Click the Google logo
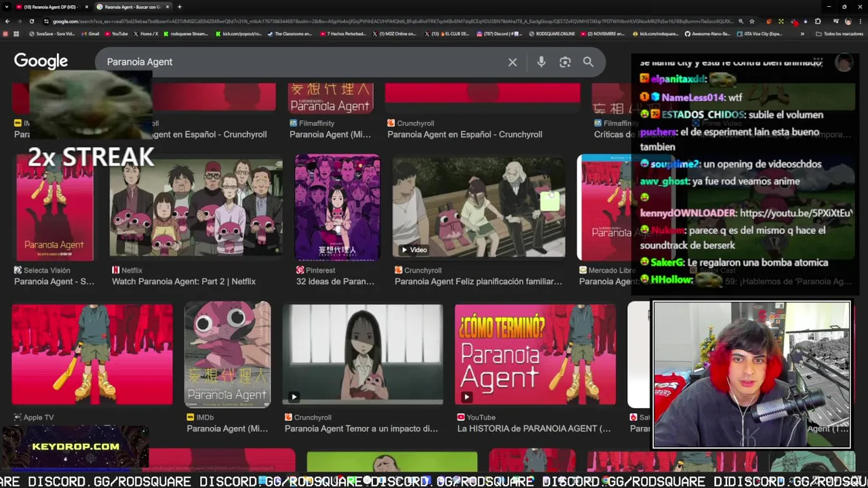This screenshot has height=488, width=868. [41, 61]
